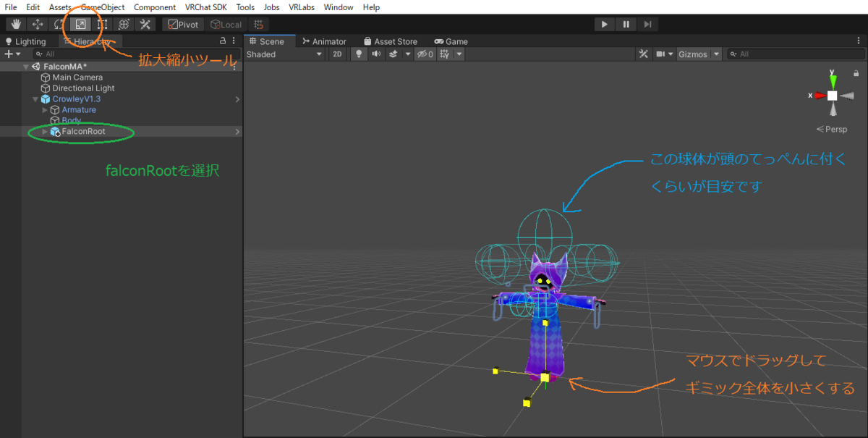Start Play mode
The height and width of the screenshot is (438, 868).
click(x=605, y=24)
